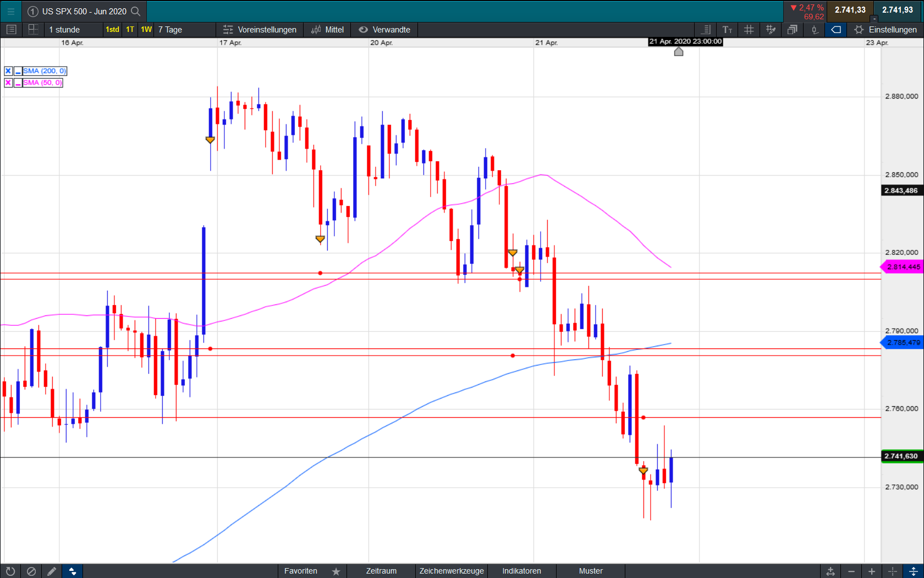
Task: Open the stacked windows icon
Action: point(792,30)
